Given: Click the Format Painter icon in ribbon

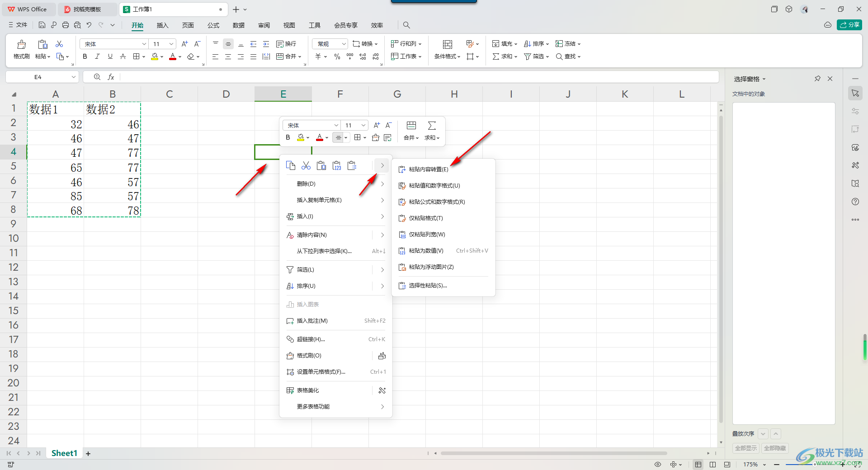Looking at the screenshot, I should [21, 44].
